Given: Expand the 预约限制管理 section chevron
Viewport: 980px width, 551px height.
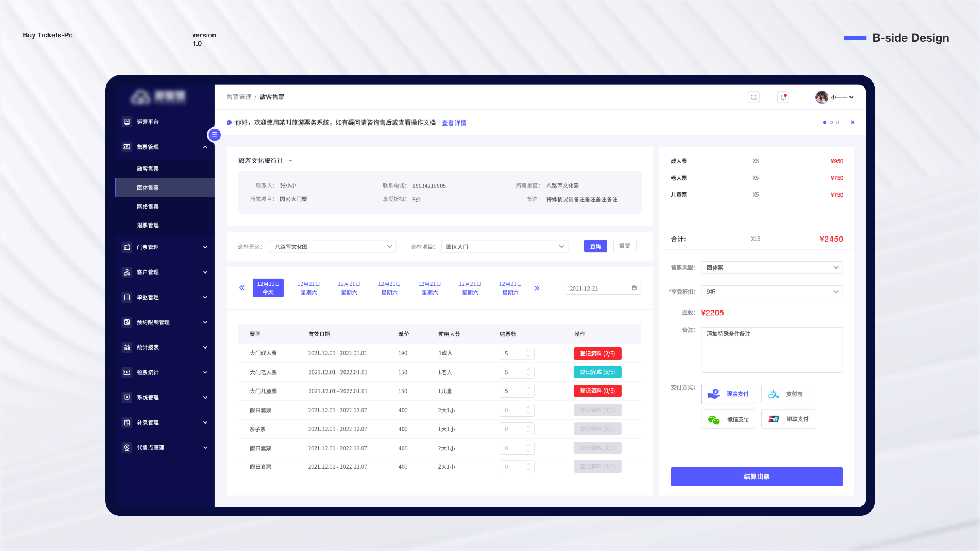Looking at the screenshot, I should pos(205,322).
